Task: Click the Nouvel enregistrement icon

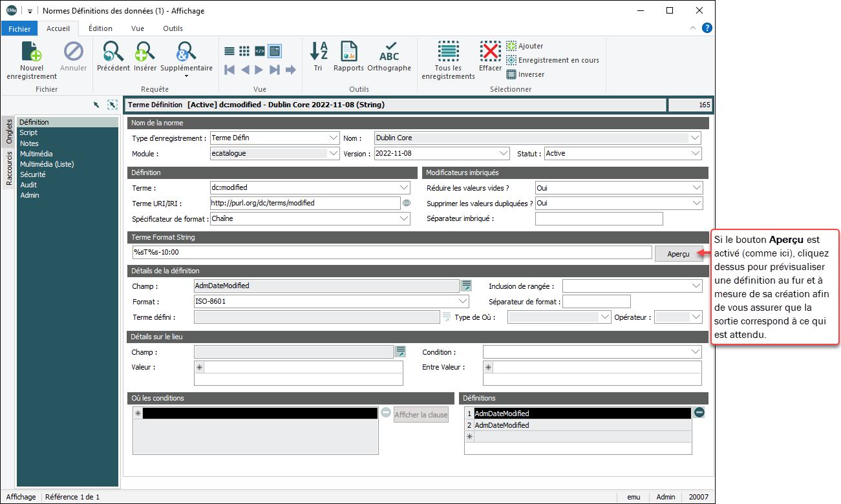Action: coord(32,52)
